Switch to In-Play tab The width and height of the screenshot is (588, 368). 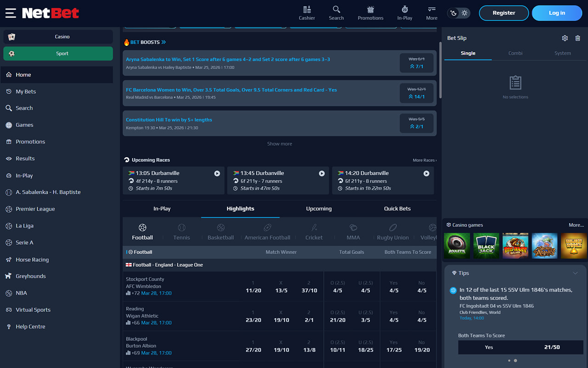162,209
